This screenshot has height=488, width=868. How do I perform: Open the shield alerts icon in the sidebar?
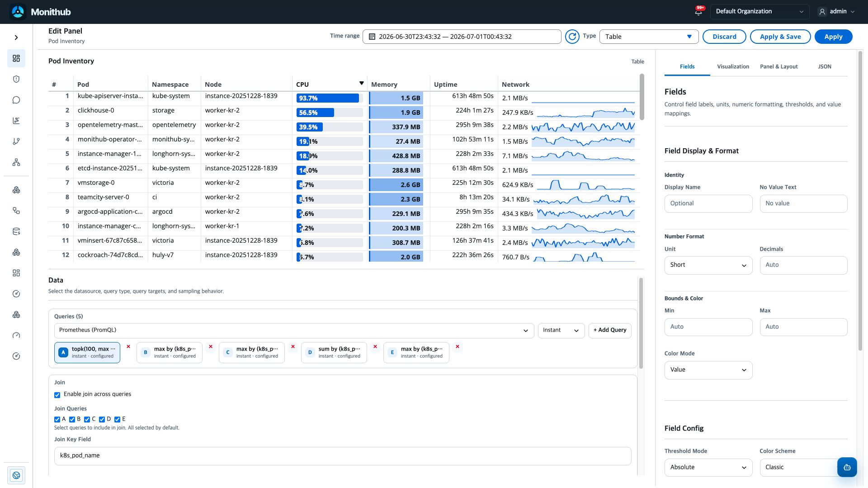tap(16, 79)
